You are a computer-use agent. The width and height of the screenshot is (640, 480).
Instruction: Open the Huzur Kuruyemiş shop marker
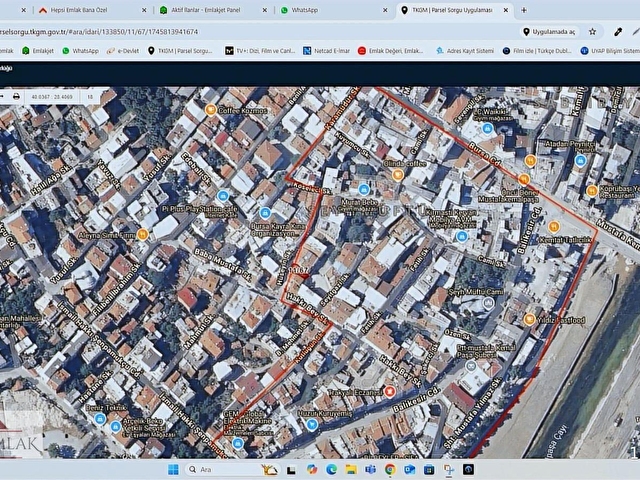(312, 424)
